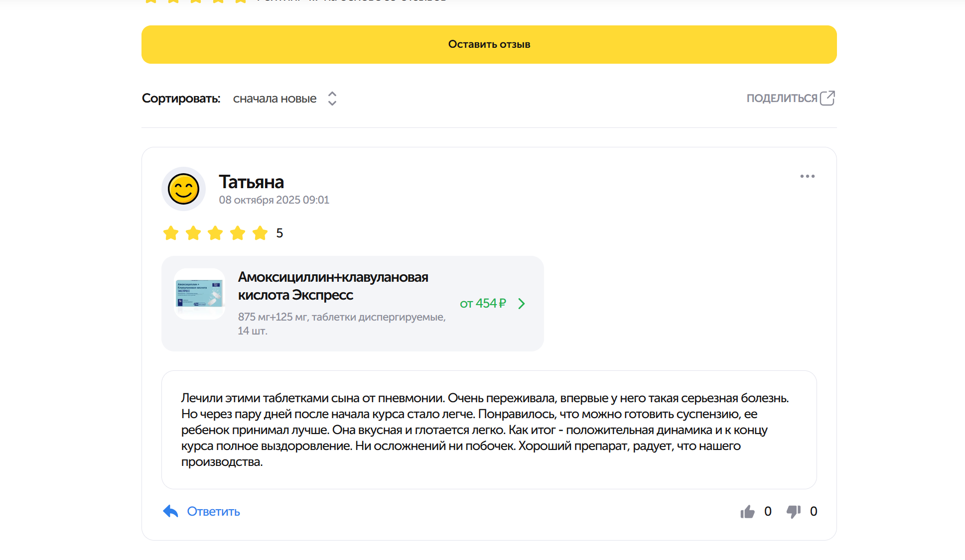Open the Амоксициллин product thumbnail image
The height and width of the screenshot is (560, 965).
pyautogui.click(x=200, y=294)
